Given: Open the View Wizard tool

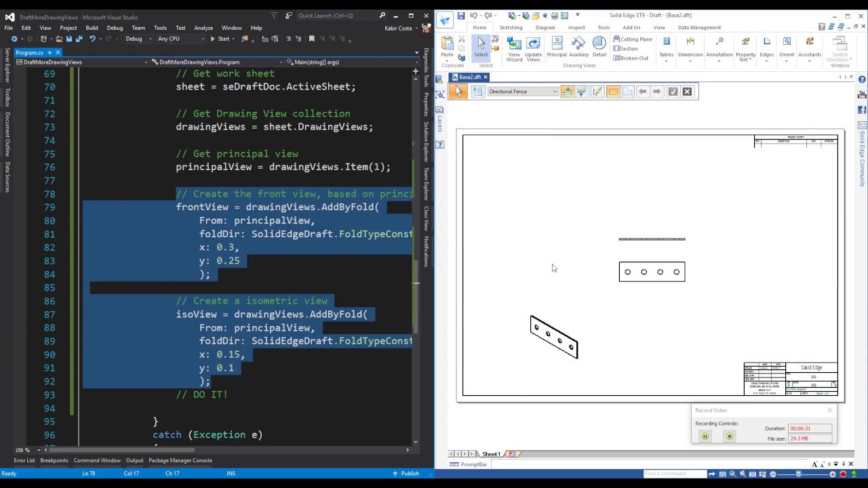Looking at the screenshot, I should 514,49.
